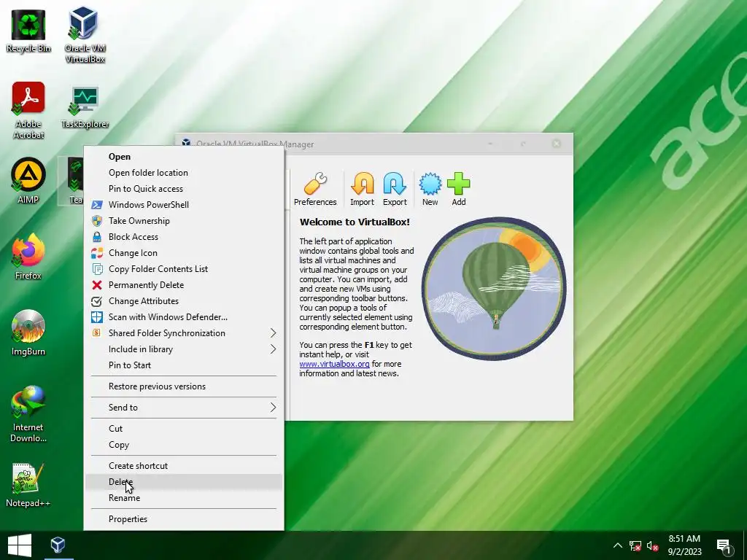Viewport: 747px width, 560px height.
Task: Select Scan with Windows Defender
Action: point(184,316)
